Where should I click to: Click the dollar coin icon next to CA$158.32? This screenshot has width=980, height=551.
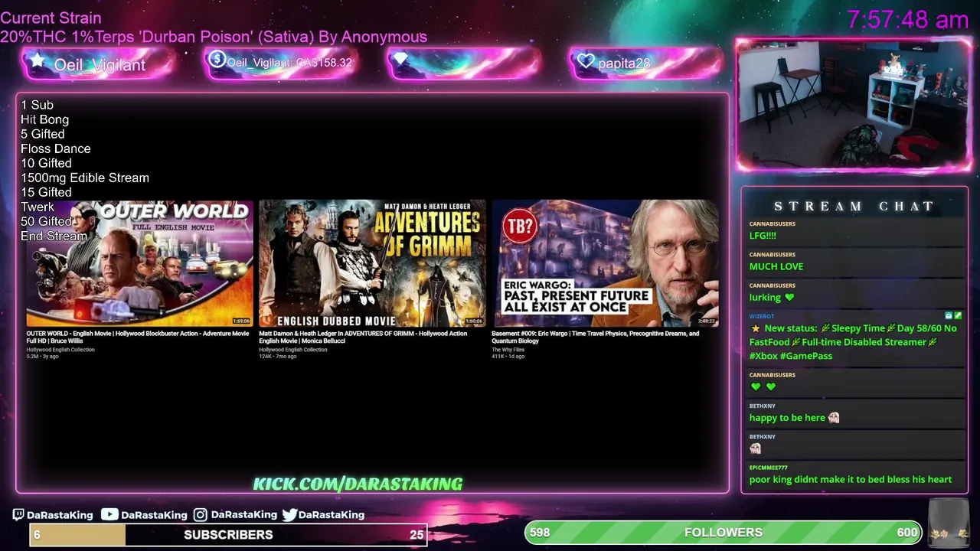point(217,60)
